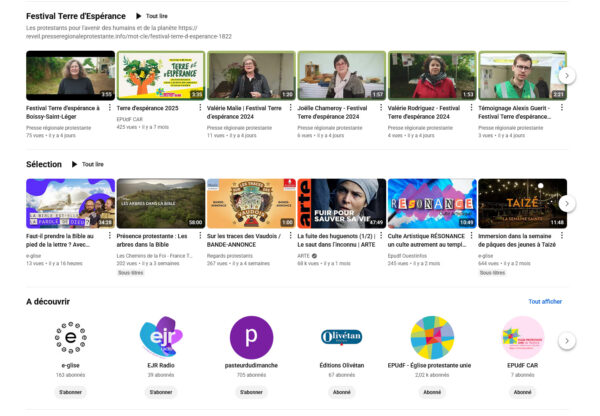Open Sélection playlist title

click(44, 164)
